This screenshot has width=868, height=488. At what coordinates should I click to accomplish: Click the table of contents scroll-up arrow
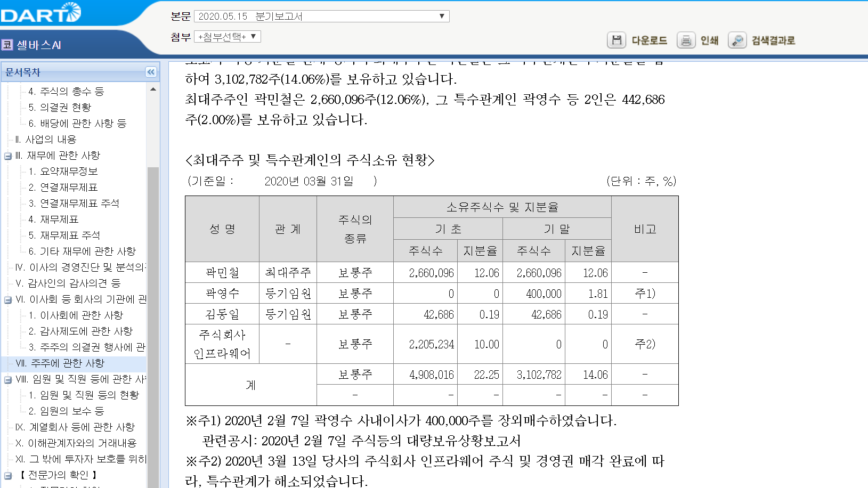pyautogui.click(x=153, y=90)
